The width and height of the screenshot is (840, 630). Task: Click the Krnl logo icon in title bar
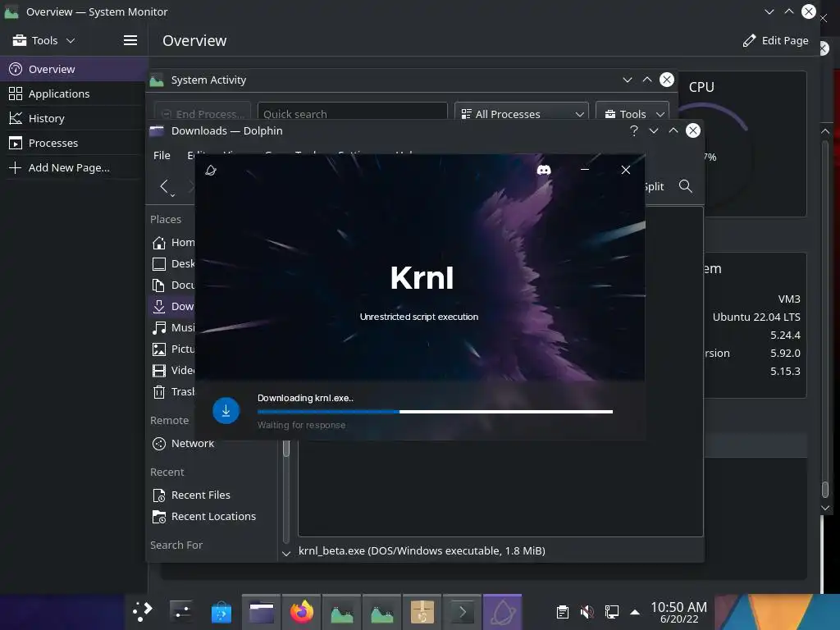(x=211, y=171)
